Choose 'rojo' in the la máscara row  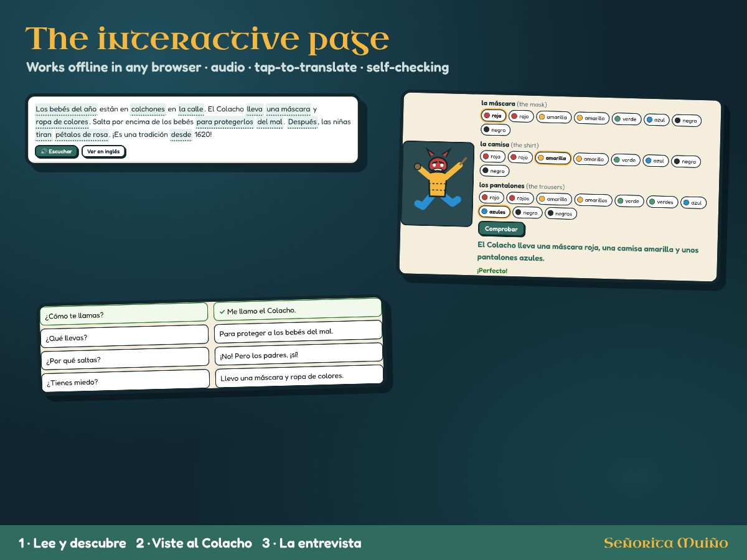click(x=520, y=116)
